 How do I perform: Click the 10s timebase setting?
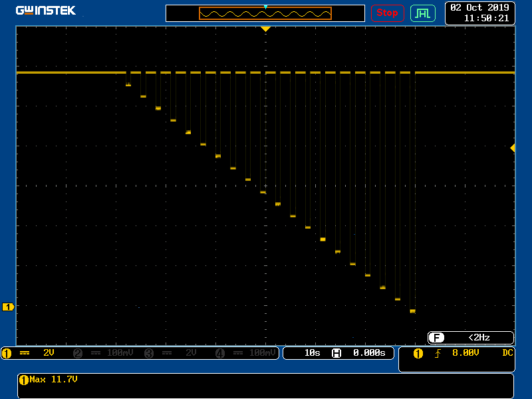coord(311,353)
